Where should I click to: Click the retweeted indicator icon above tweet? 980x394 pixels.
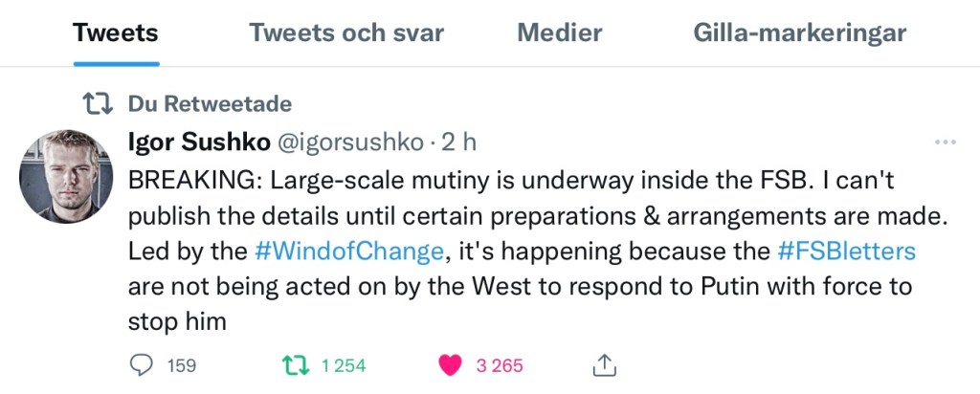tap(96, 103)
